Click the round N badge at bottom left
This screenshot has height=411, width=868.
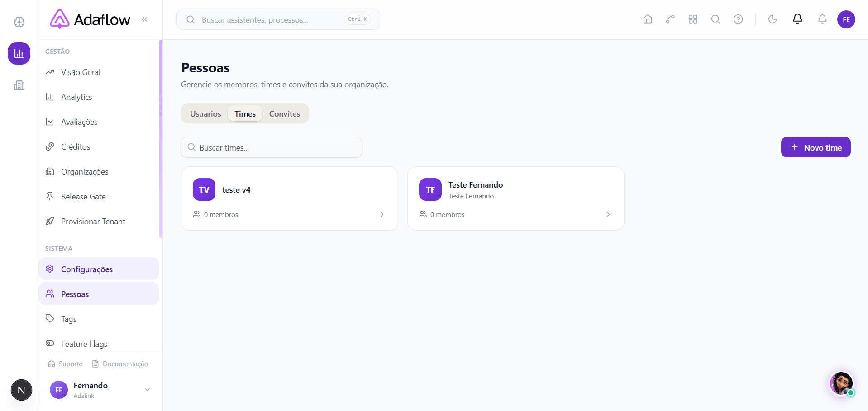pos(21,390)
